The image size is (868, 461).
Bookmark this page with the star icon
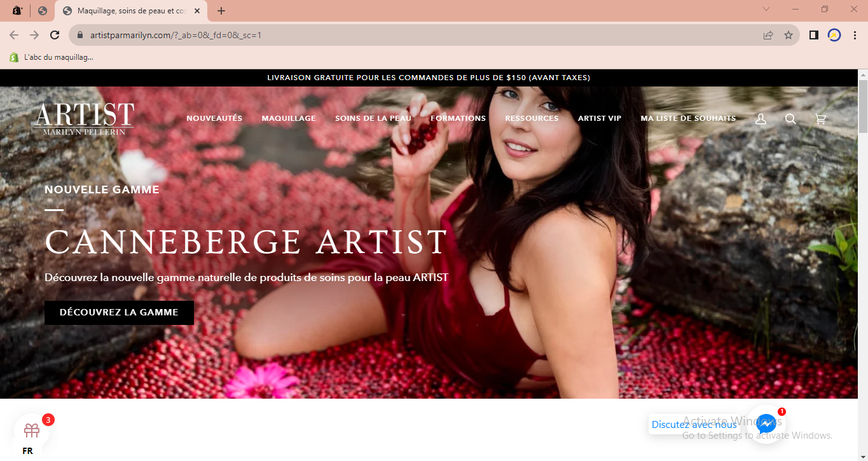coord(789,36)
